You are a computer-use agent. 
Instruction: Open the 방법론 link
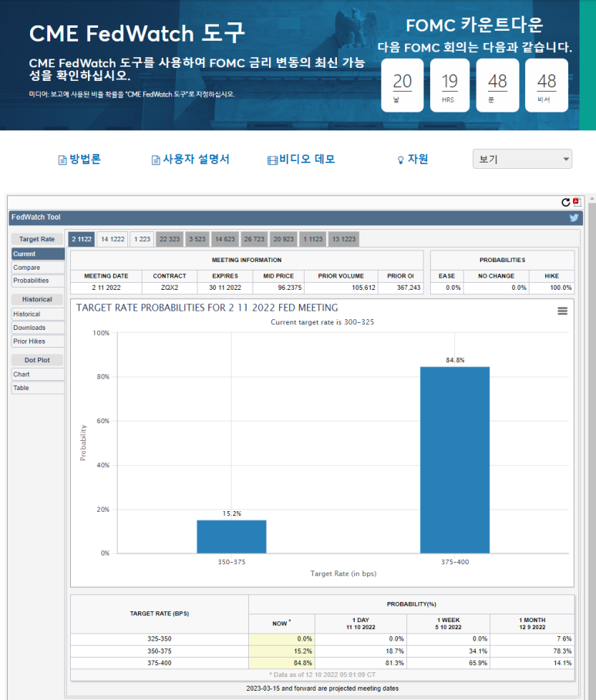86,159
